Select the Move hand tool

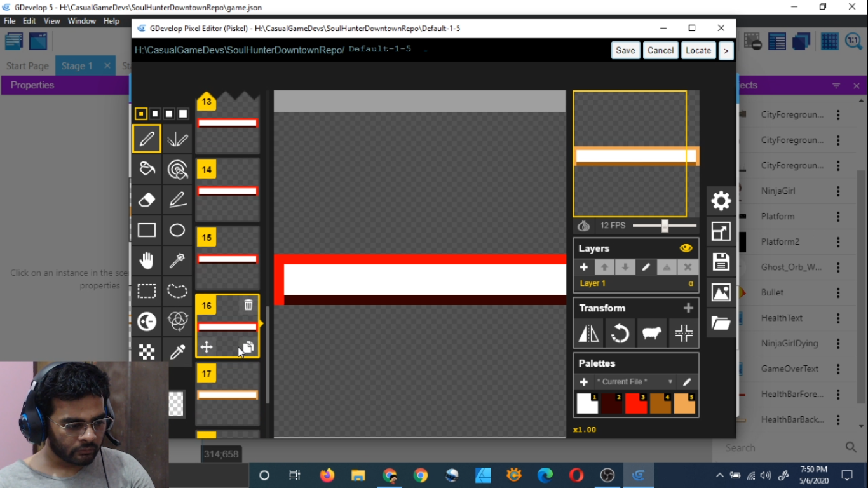tap(147, 261)
